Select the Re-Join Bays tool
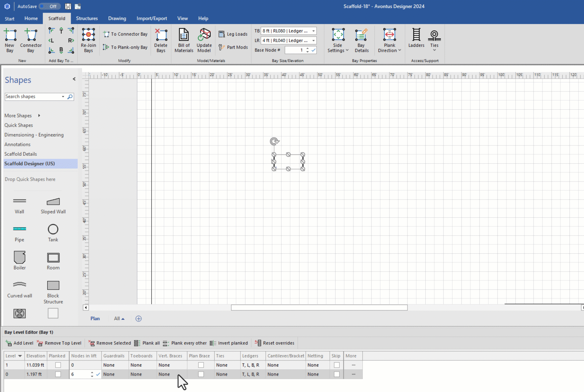Screen dimensions: 584x392 point(88,35)
